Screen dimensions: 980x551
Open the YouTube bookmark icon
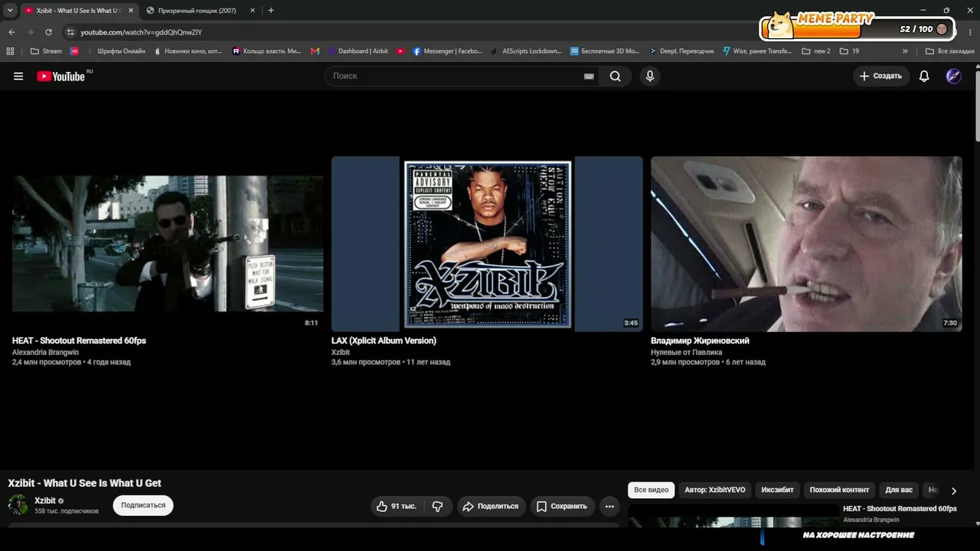(400, 51)
